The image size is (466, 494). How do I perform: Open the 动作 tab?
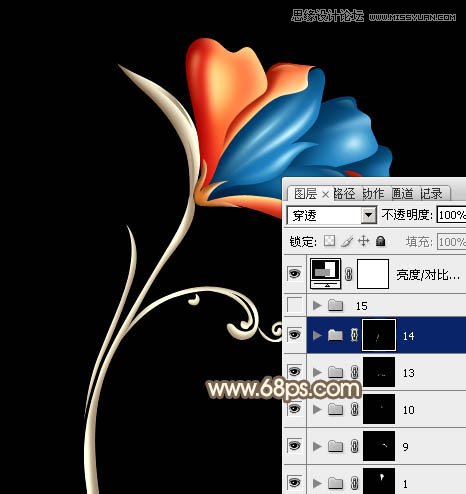coord(373,194)
